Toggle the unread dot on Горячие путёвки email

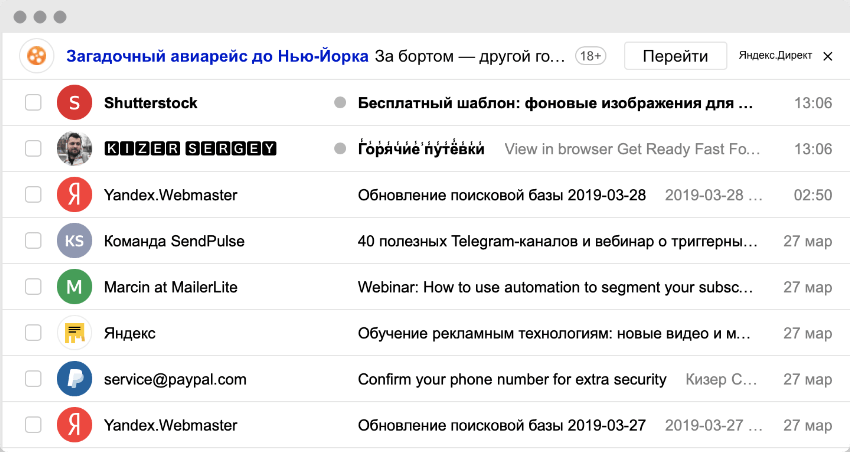340,148
